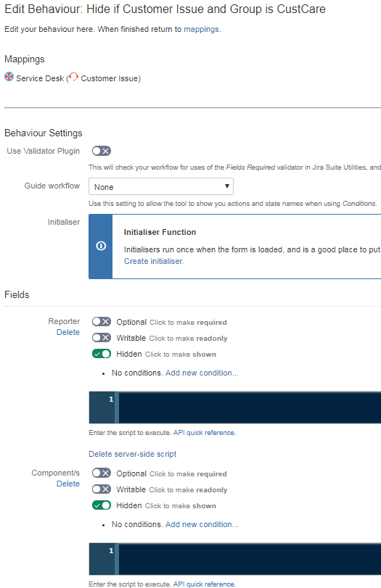This screenshot has height=588, width=381.
Task: Click the Mappings heading
Action: click(x=25, y=59)
